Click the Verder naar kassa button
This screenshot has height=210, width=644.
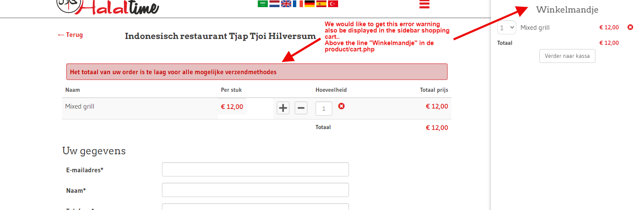567,56
